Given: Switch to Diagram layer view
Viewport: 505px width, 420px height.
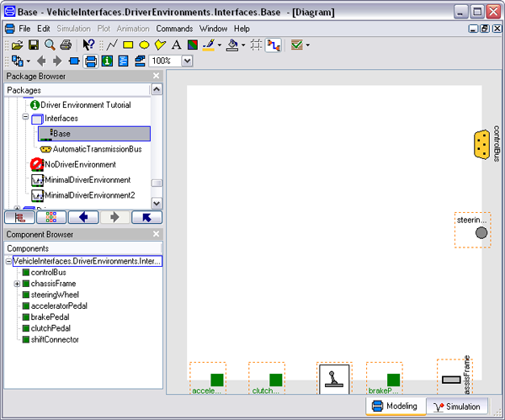Looking at the screenshot, I should pos(90,61).
